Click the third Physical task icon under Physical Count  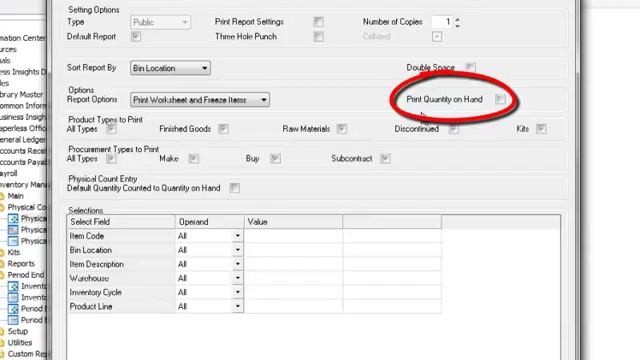(13, 241)
